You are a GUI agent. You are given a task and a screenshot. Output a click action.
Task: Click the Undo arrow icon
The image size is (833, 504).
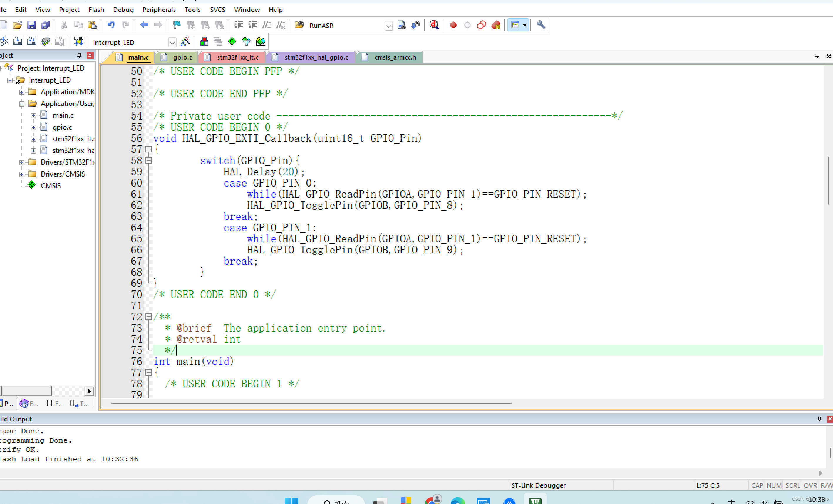[111, 25]
